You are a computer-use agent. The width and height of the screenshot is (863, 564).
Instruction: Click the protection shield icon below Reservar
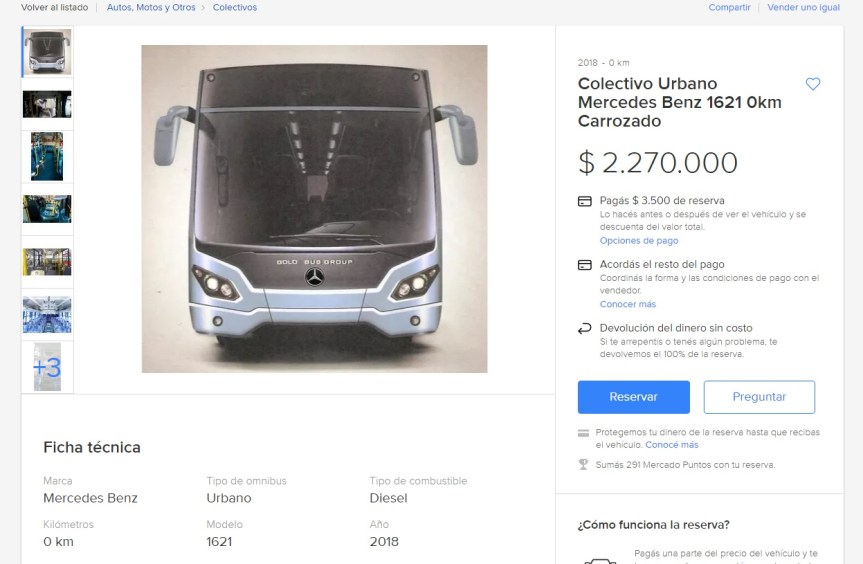click(x=584, y=433)
